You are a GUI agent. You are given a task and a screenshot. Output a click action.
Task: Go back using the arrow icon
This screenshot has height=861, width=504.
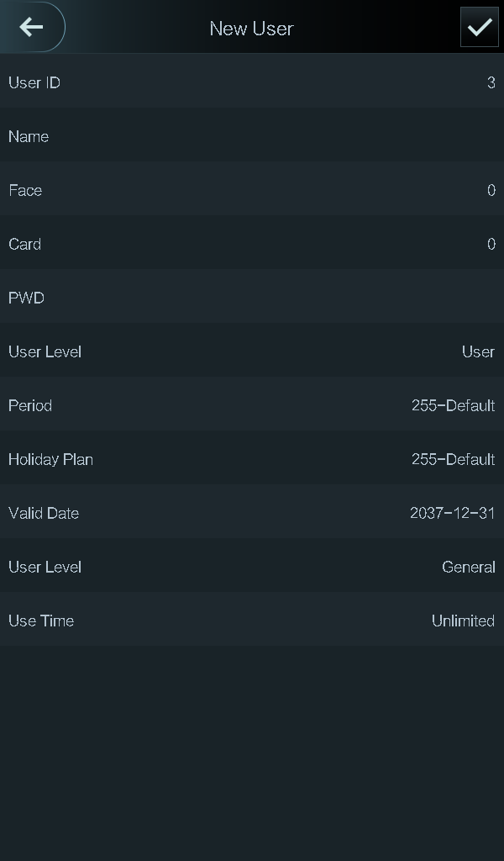[x=32, y=28]
